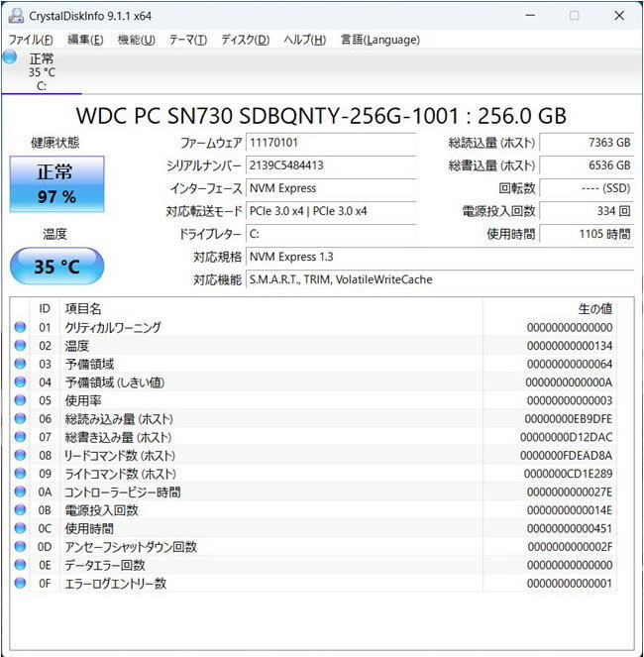The width and height of the screenshot is (644, 657).
Task: Click raw value 000000000014E
Action: 570,510
